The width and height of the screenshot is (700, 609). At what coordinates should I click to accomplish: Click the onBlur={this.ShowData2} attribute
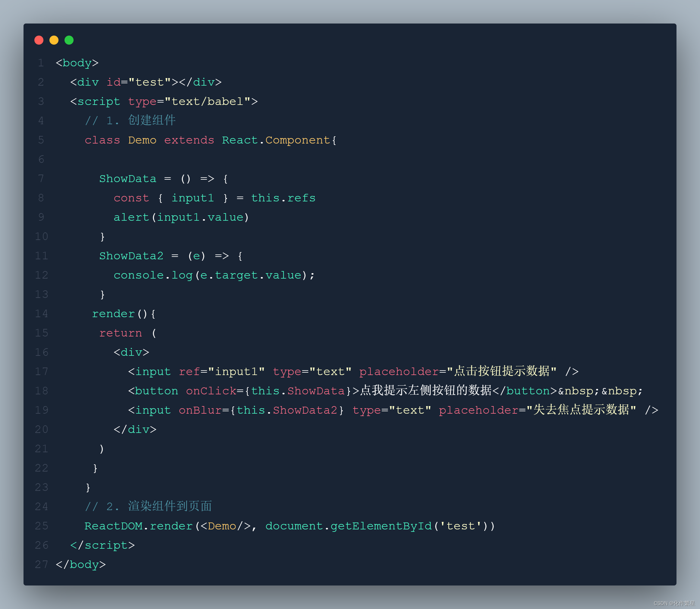(261, 410)
